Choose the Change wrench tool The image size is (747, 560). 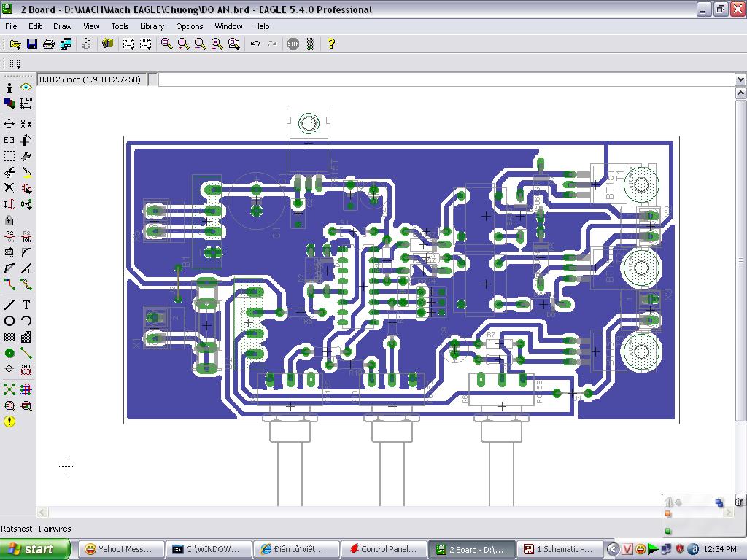tap(26, 156)
